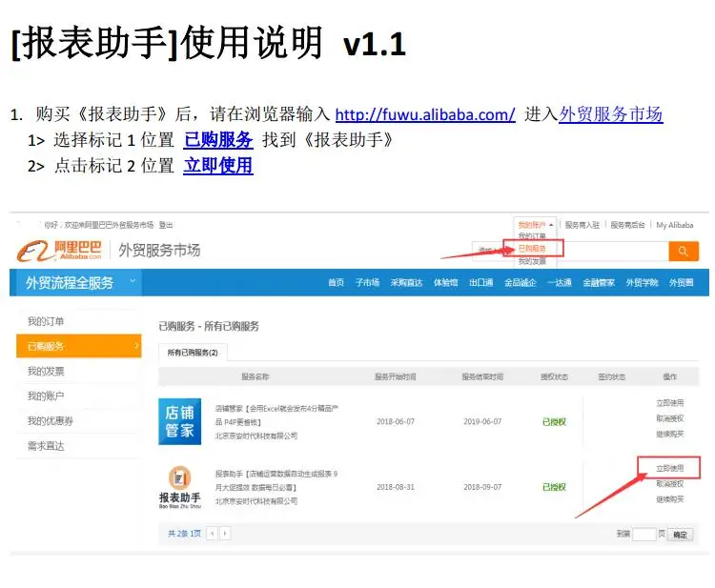
Task: Open 金品诚企 in the navigation bar
Action: coord(521,283)
